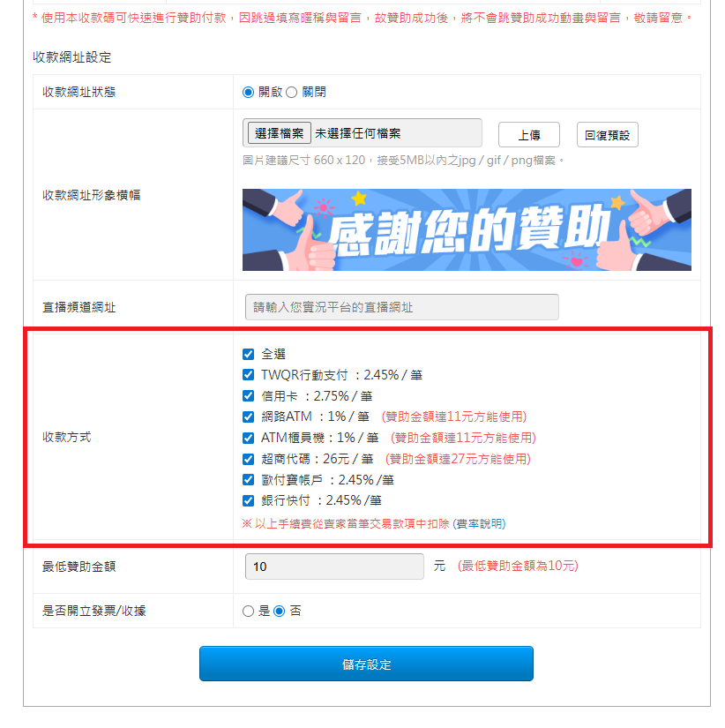Viewport: 725px width, 728px height.
Task: Click the 儲存設定 save button
Action: click(366, 664)
